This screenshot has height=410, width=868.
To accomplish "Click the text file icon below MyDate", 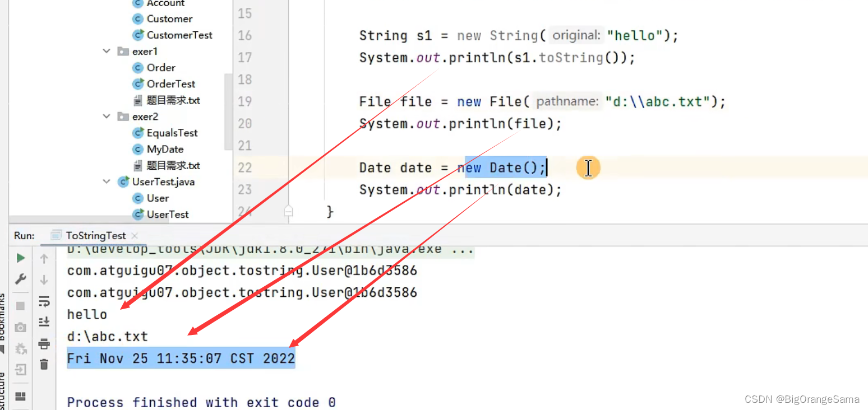I will (x=138, y=166).
